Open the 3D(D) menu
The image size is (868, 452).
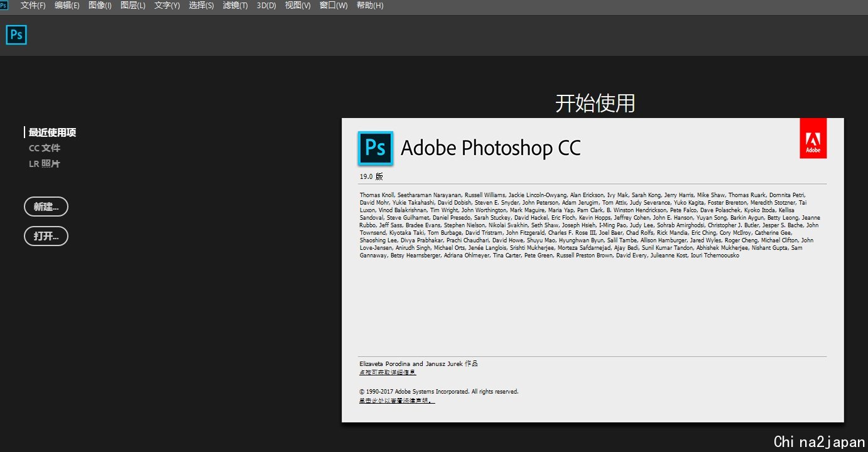click(266, 6)
